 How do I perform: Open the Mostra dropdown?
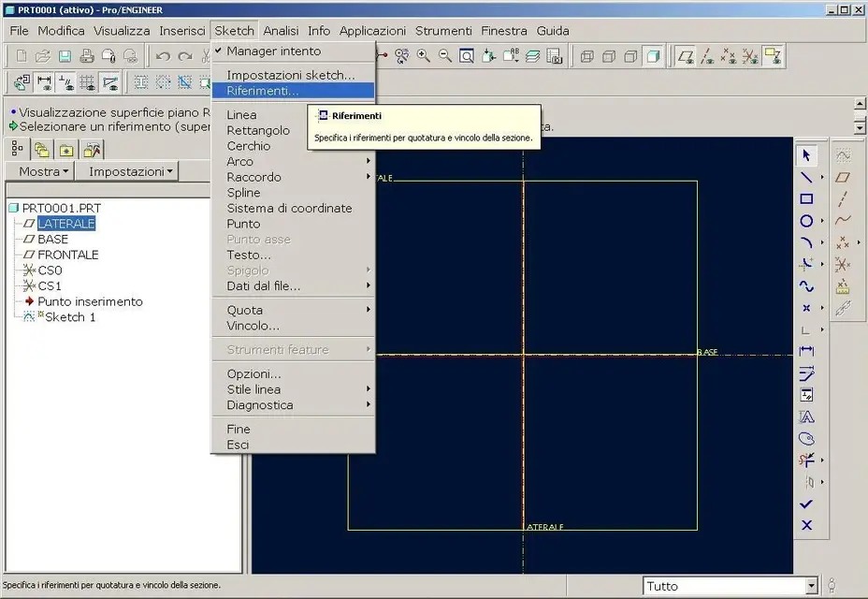click(44, 171)
